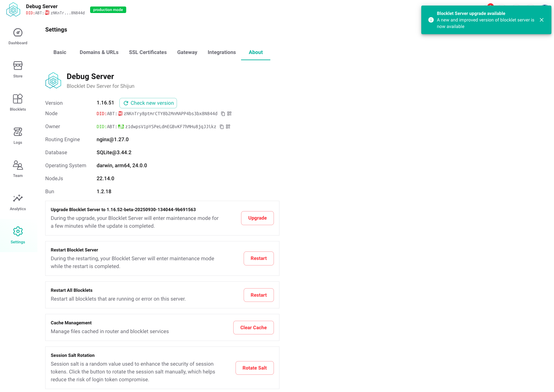Image resolution: width=554 pixels, height=392 pixels.
Task: Open the Domains & URLs tab
Action: [99, 52]
